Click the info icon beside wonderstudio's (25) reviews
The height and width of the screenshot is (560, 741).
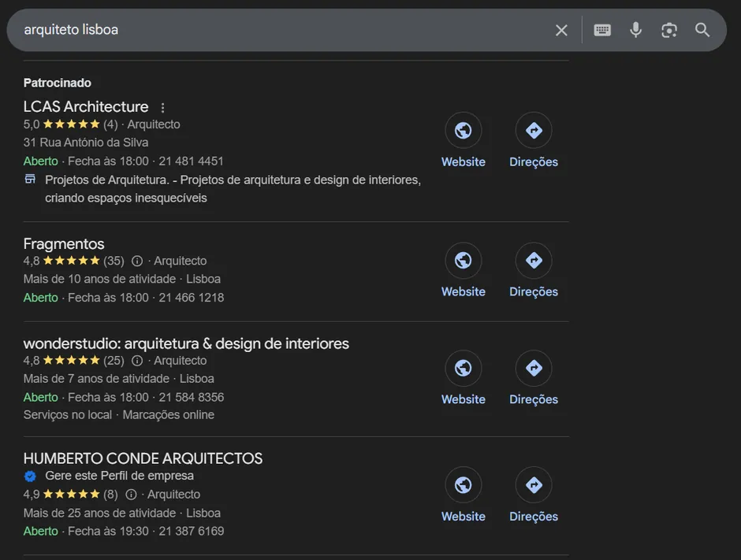click(137, 361)
